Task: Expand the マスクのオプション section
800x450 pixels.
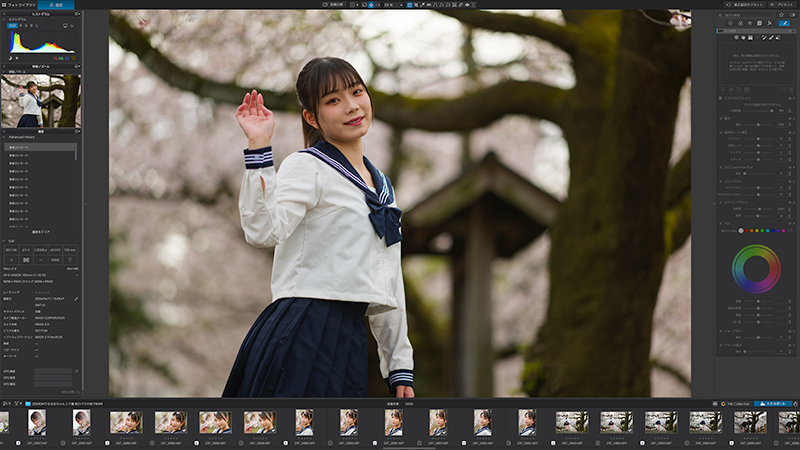Action: point(720,98)
